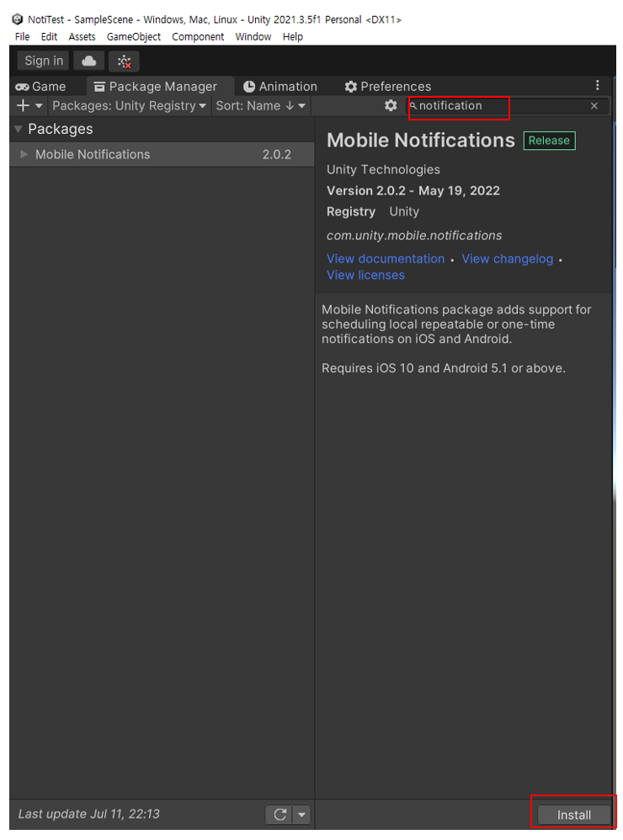This screenshot has width=623, height=840.
Task: Open Sort: Name dropdown
Action: coord(261,105)
